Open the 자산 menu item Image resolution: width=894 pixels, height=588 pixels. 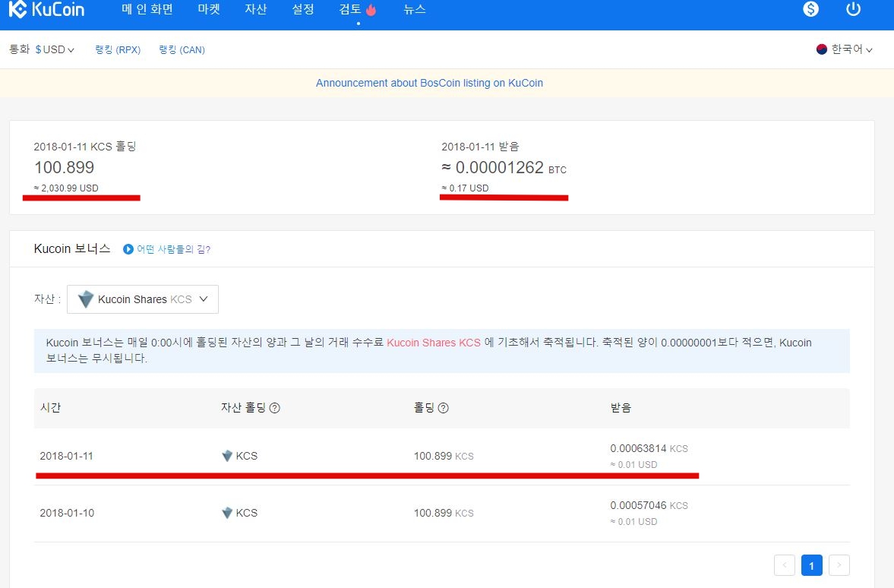pyautogui.click(x=255, y=10)
